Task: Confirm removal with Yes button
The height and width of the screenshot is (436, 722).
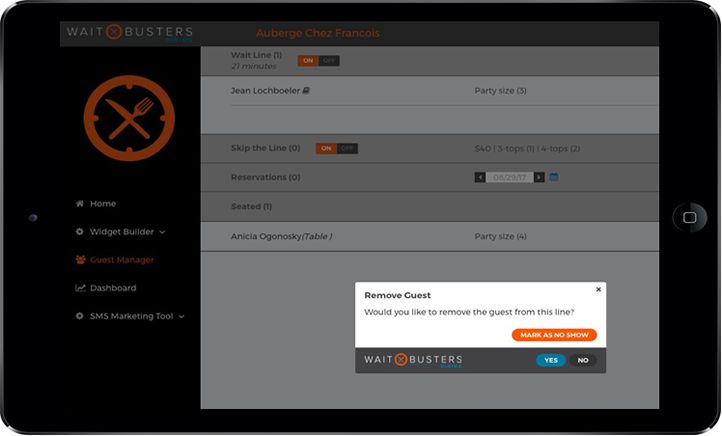Action: (551, 360)
